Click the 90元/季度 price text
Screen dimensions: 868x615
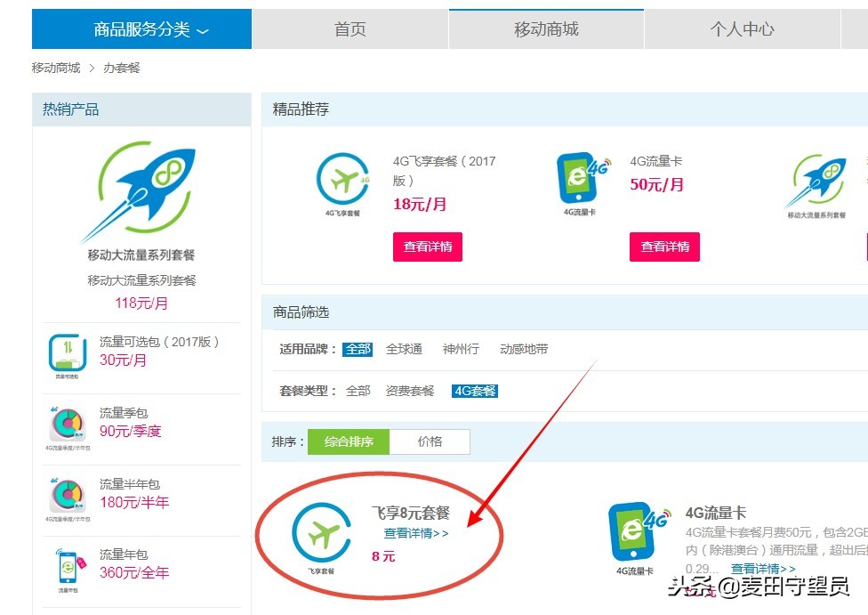(x=130, y=431)
